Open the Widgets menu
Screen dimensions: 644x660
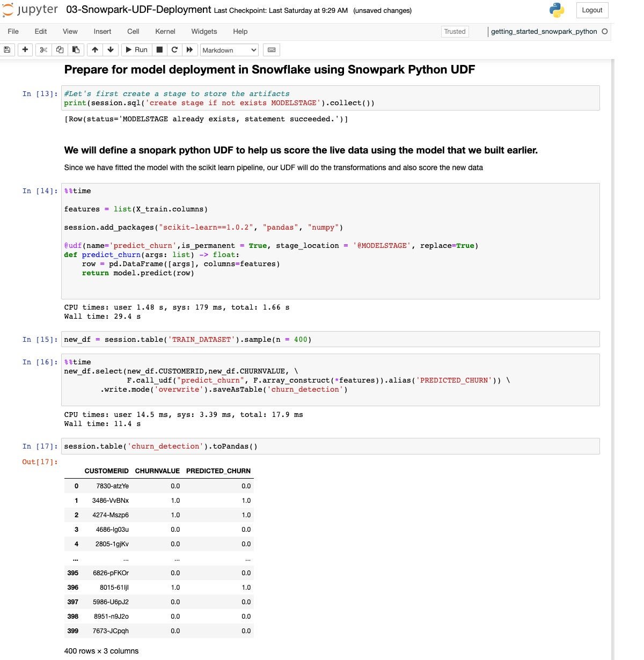pos(204,32)
